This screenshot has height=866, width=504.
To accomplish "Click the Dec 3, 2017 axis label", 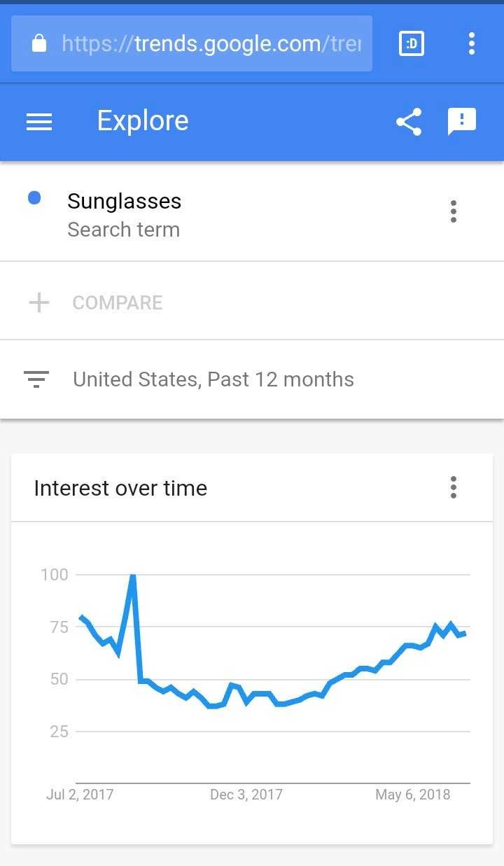I will (x=246, y=795).
